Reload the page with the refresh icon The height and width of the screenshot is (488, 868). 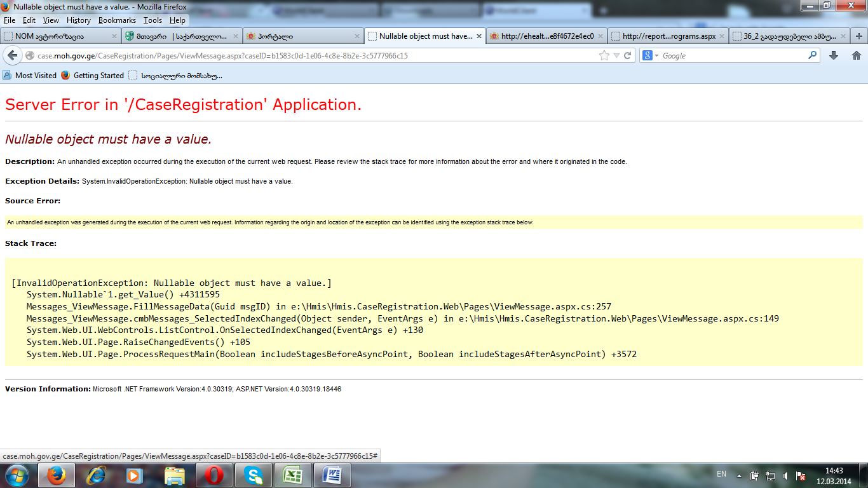coord(627,56)
